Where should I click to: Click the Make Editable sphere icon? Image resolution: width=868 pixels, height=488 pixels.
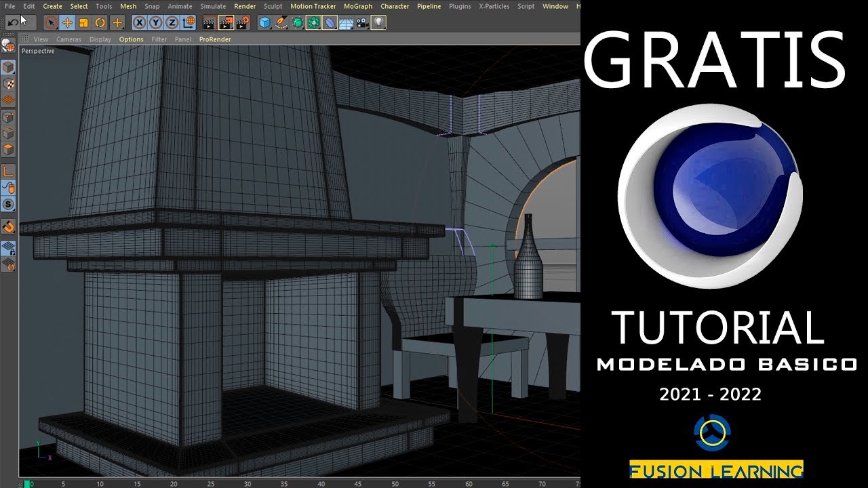(x=8, y=45)
